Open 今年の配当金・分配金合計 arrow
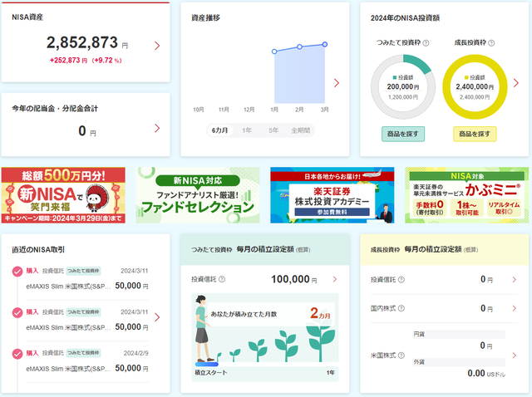Image resolution: width=532 pixels, height=397 pixels. [157, 128]
